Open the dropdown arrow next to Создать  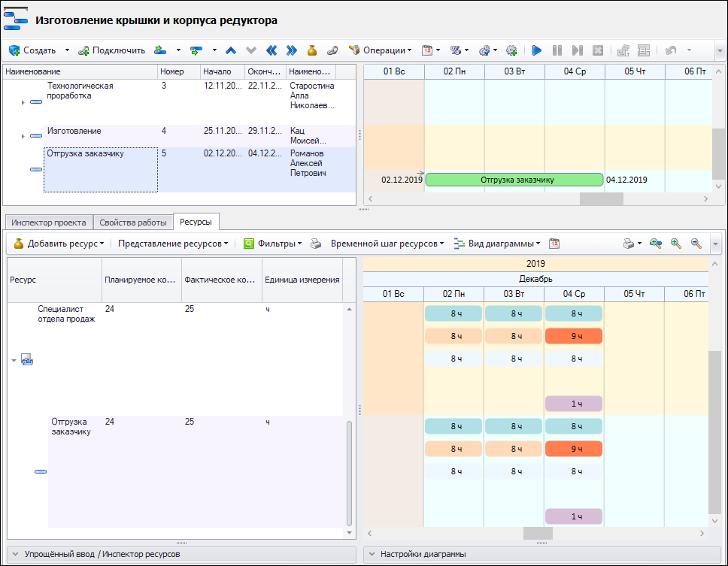coord(67,50)
